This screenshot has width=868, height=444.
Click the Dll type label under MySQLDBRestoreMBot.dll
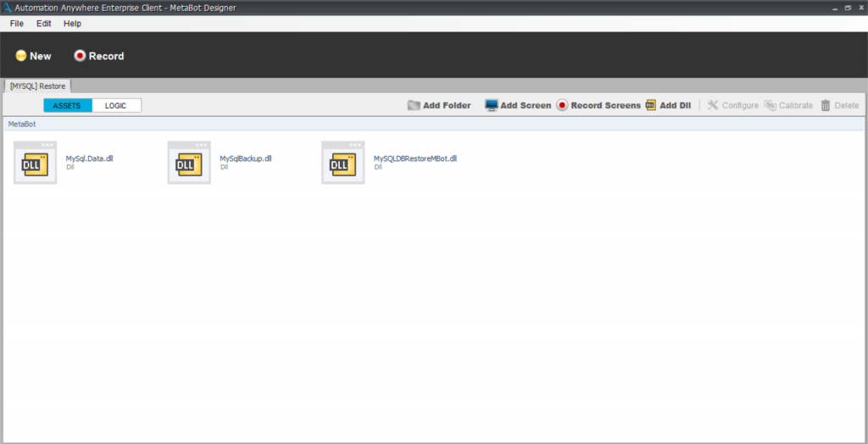[377, 167]
